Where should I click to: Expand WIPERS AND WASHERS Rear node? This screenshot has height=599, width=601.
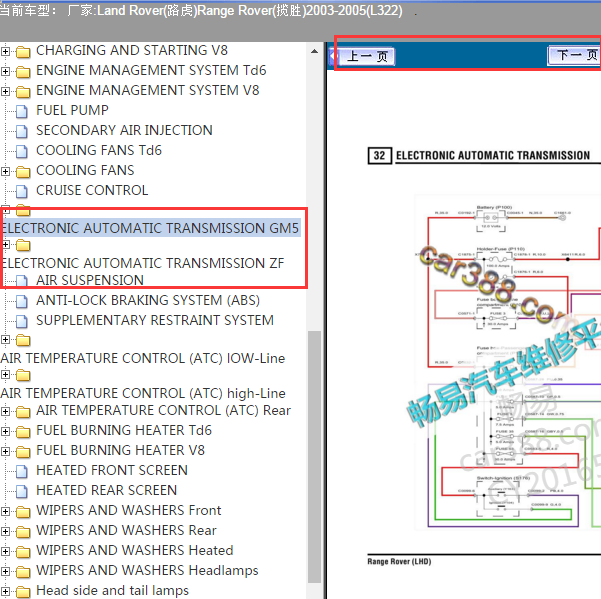click(x=5, y=531)
